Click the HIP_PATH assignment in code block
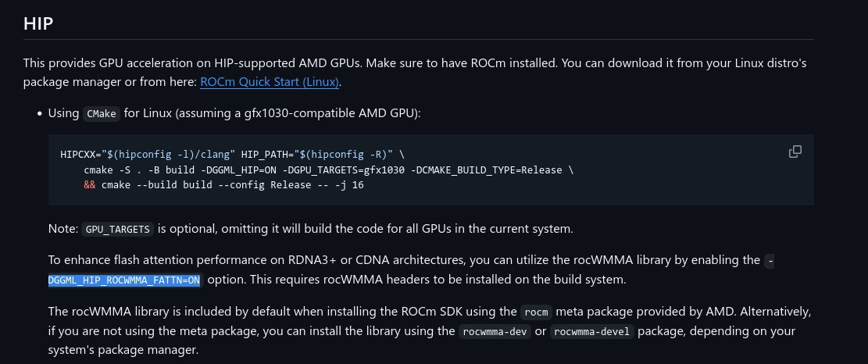Viewport: 868px width, 364px height. point(317,155)
